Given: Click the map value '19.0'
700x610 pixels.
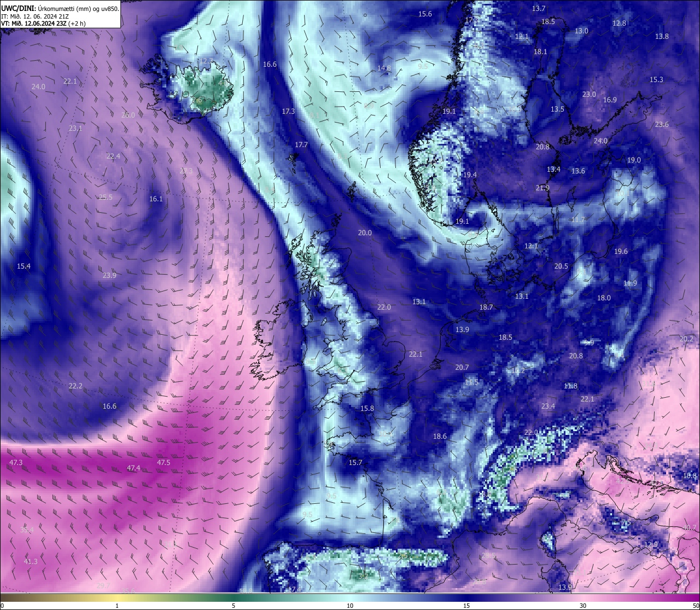Looking at the screenshot, I should click(634, 160).
